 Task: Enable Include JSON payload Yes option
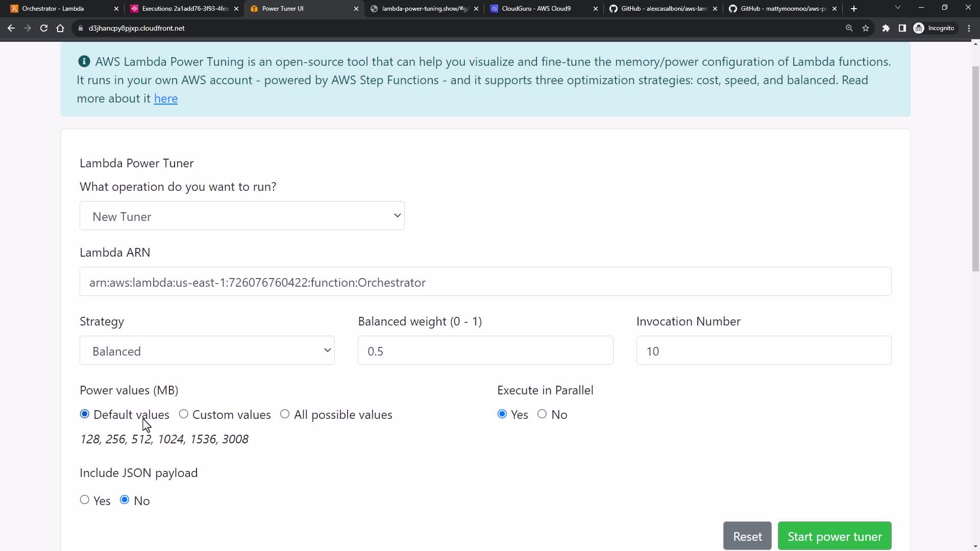tap(85, 500)
